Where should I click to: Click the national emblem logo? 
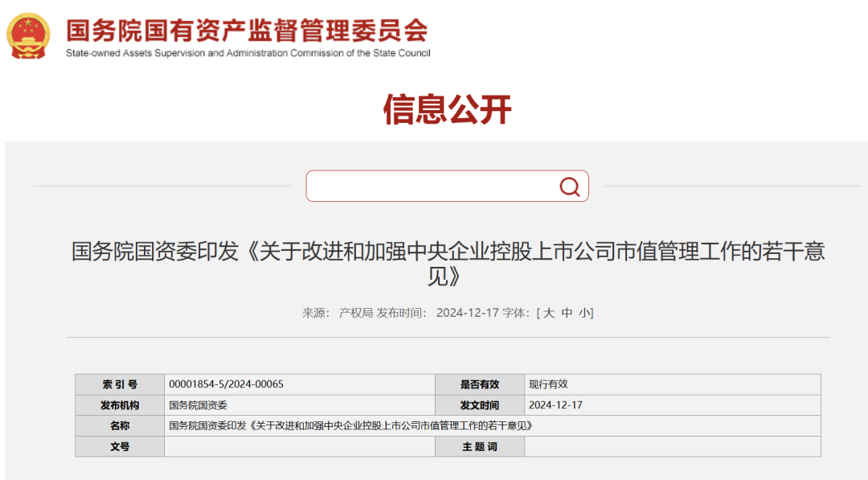(28, 35)
